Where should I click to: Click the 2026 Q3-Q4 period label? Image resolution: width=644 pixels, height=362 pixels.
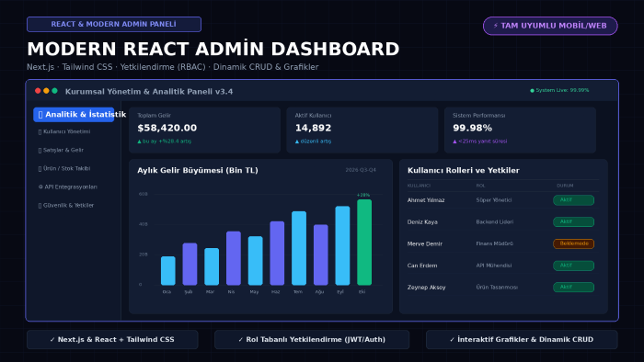pos(361,170)
